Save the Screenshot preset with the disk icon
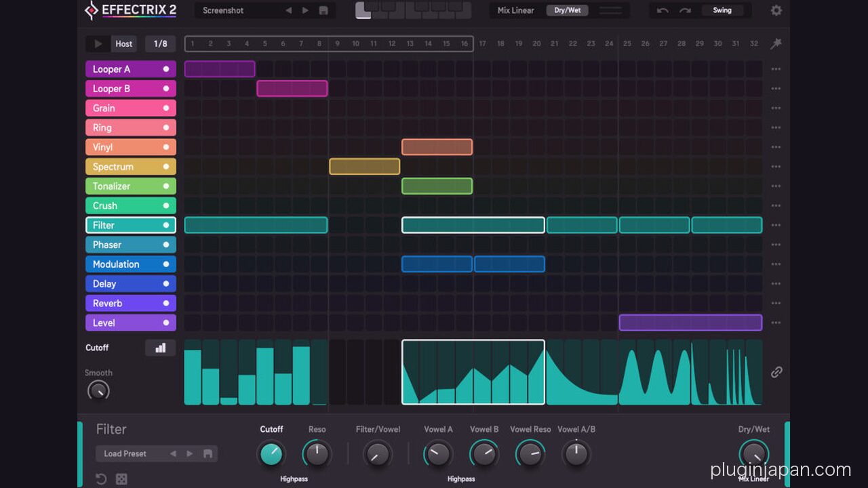 coord(323,10)
